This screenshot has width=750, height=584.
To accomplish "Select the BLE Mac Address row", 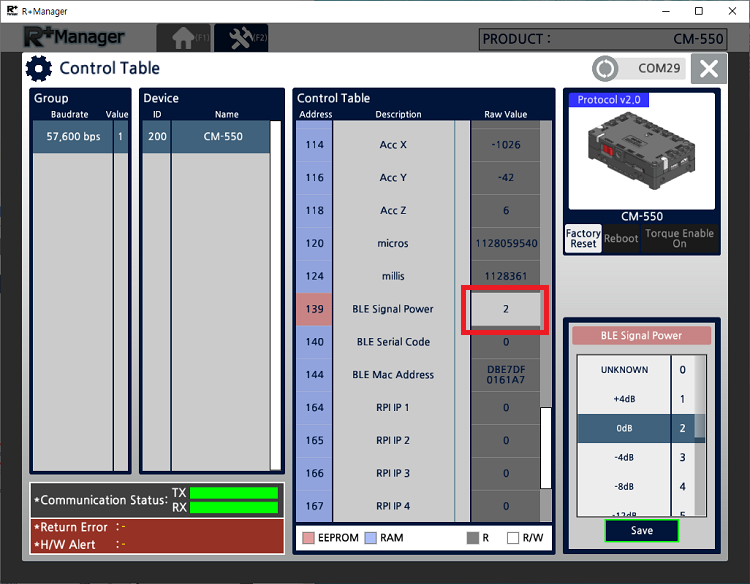I will coord(393,375).
